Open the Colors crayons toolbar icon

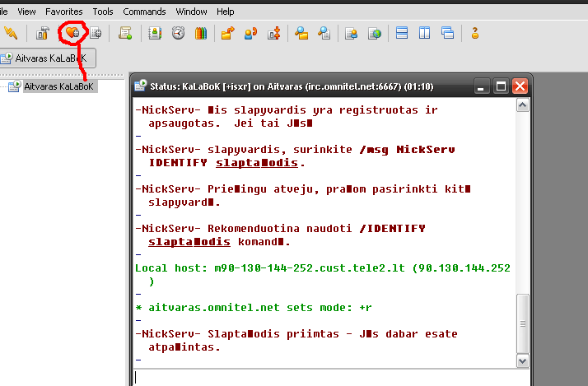pyautogui.click(x=201, y=34)
